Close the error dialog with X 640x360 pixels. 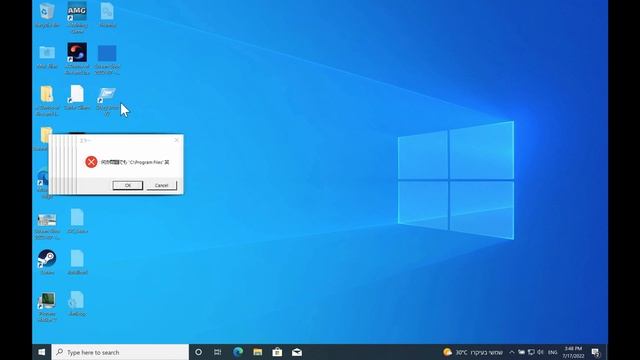(176, 140)
